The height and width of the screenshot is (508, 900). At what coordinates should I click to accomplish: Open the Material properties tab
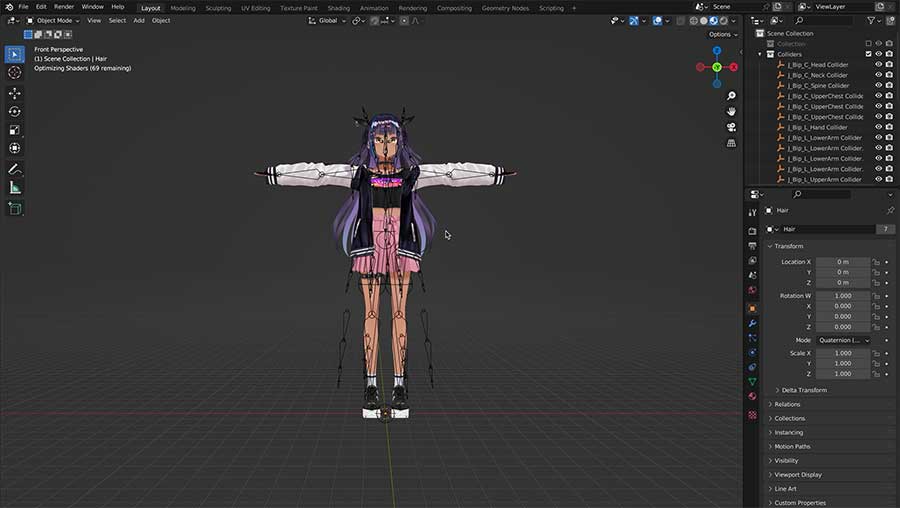coord(752,396)
